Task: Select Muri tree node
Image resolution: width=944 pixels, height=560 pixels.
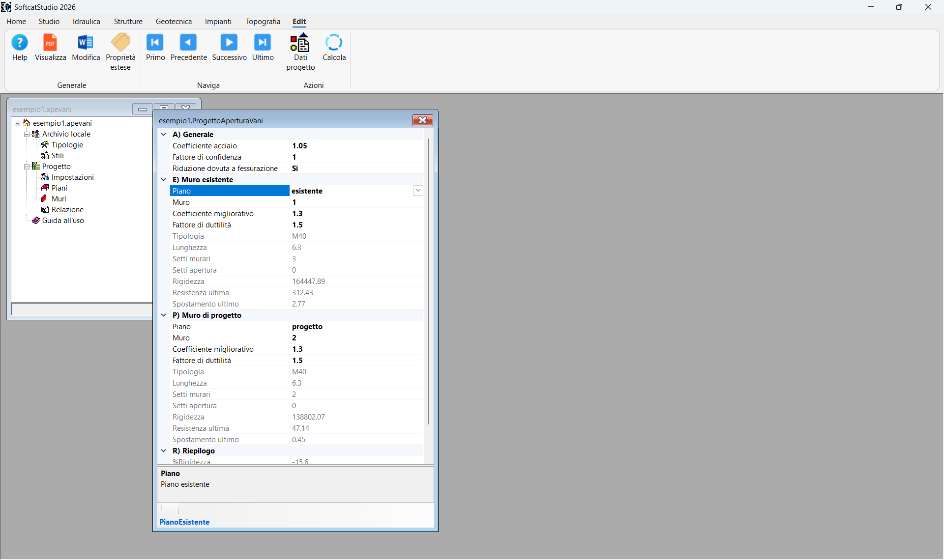Action: click(59, 199)
